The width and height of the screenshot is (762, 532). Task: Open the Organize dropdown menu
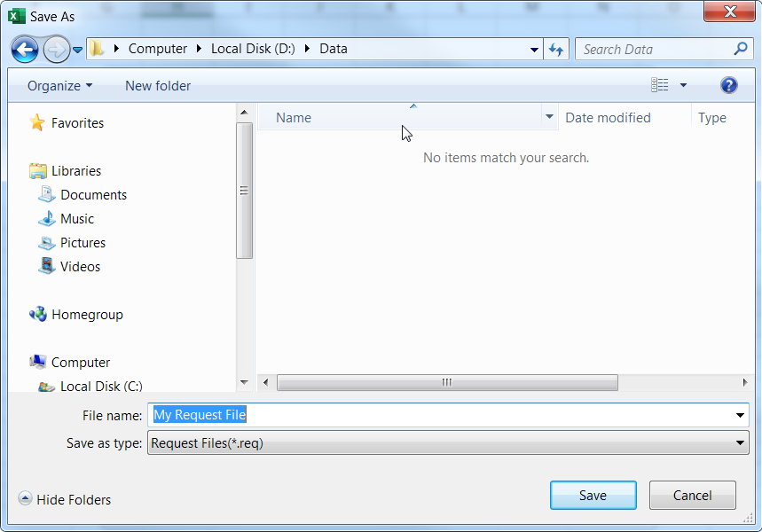(x=59, y=86)
